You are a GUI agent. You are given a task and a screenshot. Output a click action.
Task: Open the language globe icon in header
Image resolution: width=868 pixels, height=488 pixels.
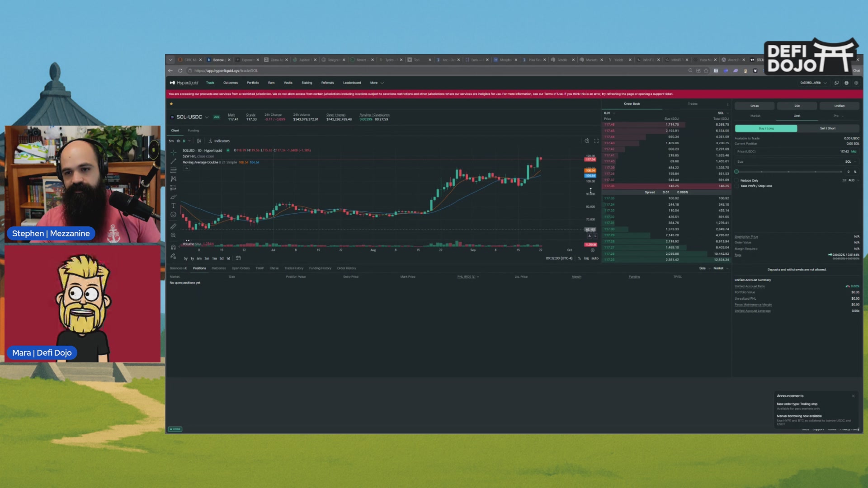pyautogui.click(x=846, y=83)
